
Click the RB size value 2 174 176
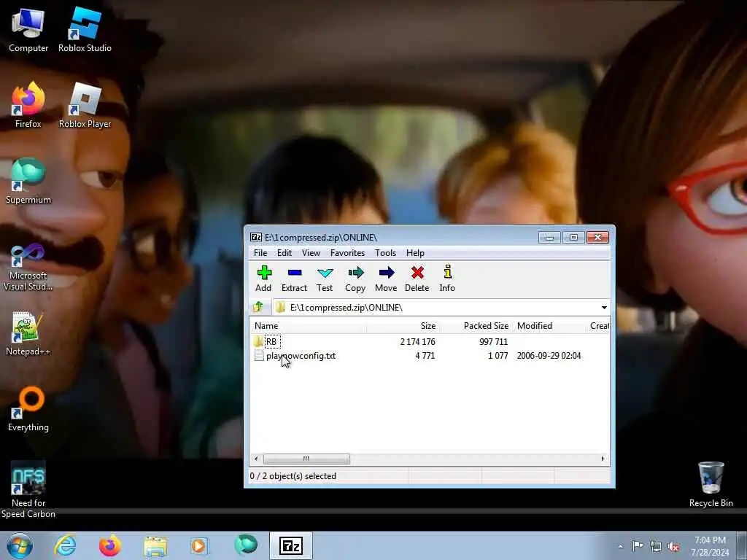tap(417, 341)
